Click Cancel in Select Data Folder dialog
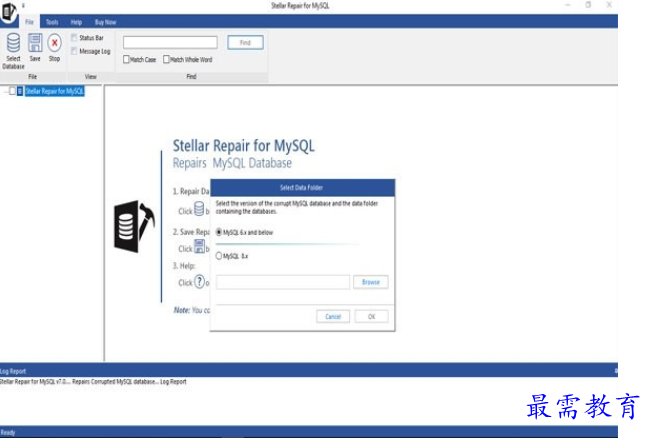 333,317
